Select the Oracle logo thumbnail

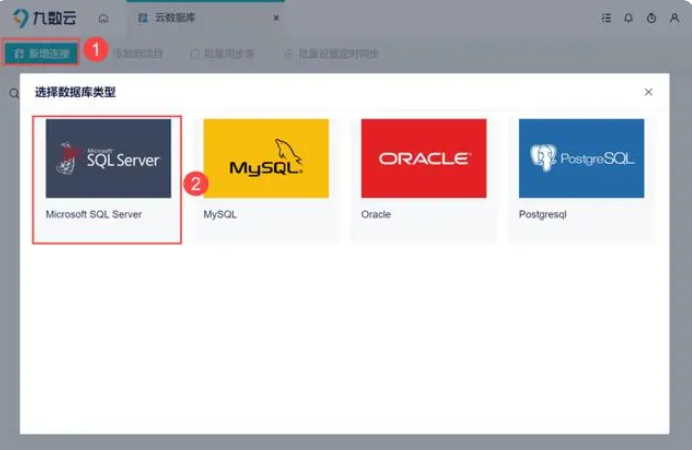[424, 158]
